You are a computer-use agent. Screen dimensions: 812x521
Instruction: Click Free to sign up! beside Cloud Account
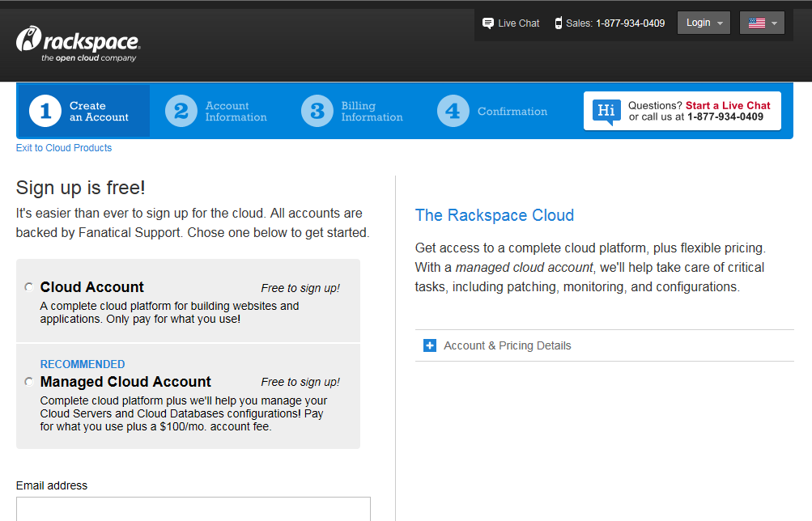[300, 288]
